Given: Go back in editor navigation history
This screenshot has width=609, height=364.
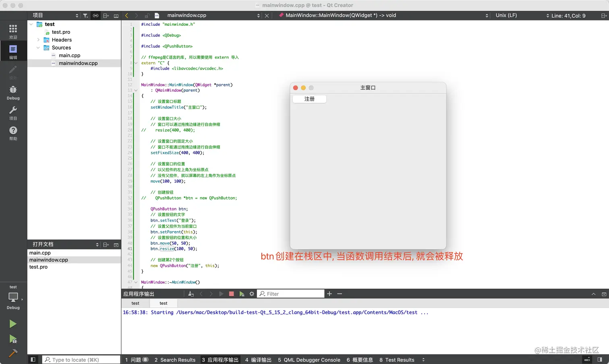Looking at the screenshot, I should [126, 16].
